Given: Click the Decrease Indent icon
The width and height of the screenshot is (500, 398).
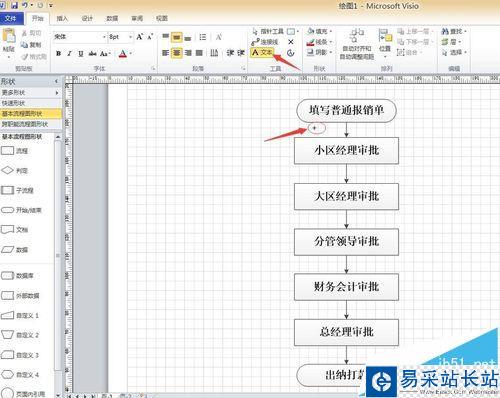Looking at the screenshot, I should coord(230,53).
